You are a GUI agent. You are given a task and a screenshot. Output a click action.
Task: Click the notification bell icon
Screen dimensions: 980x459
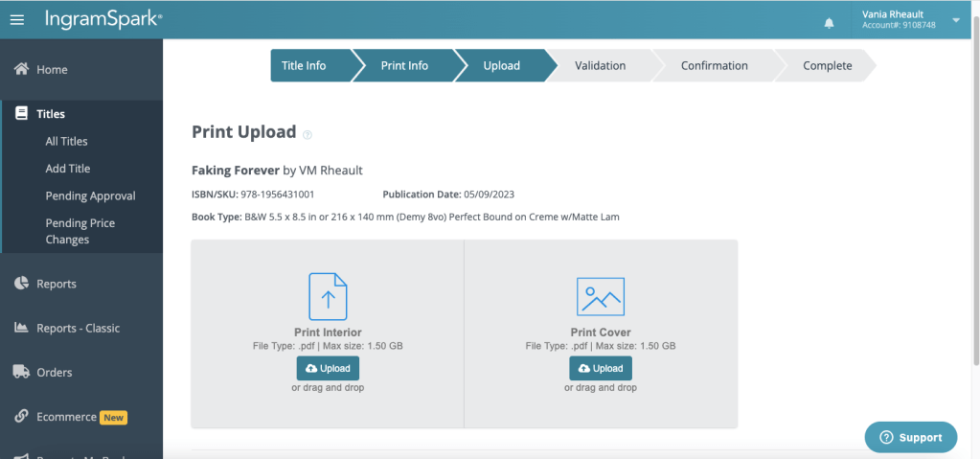tap(829, 23)
